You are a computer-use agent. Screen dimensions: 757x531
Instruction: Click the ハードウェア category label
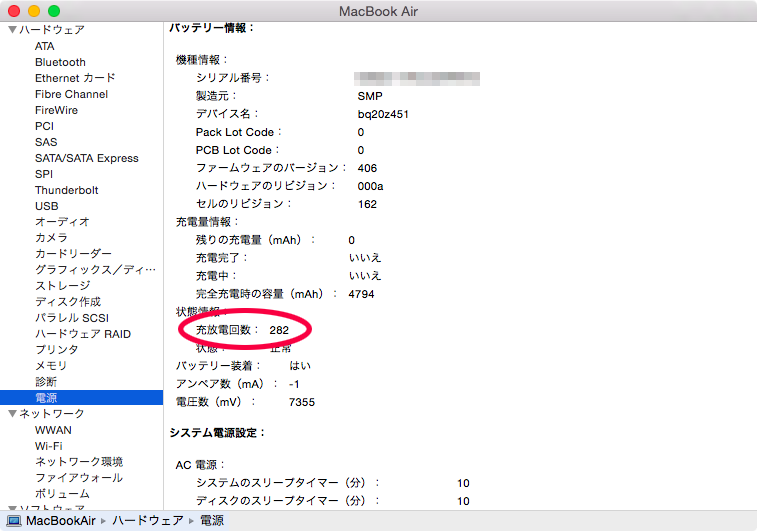click(52, 30)
